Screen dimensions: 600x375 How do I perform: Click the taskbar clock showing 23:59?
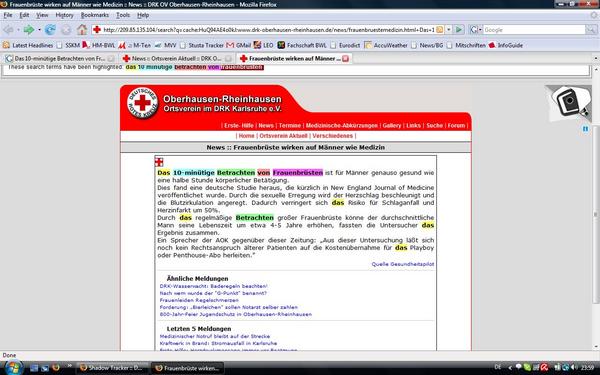(587, 368)
